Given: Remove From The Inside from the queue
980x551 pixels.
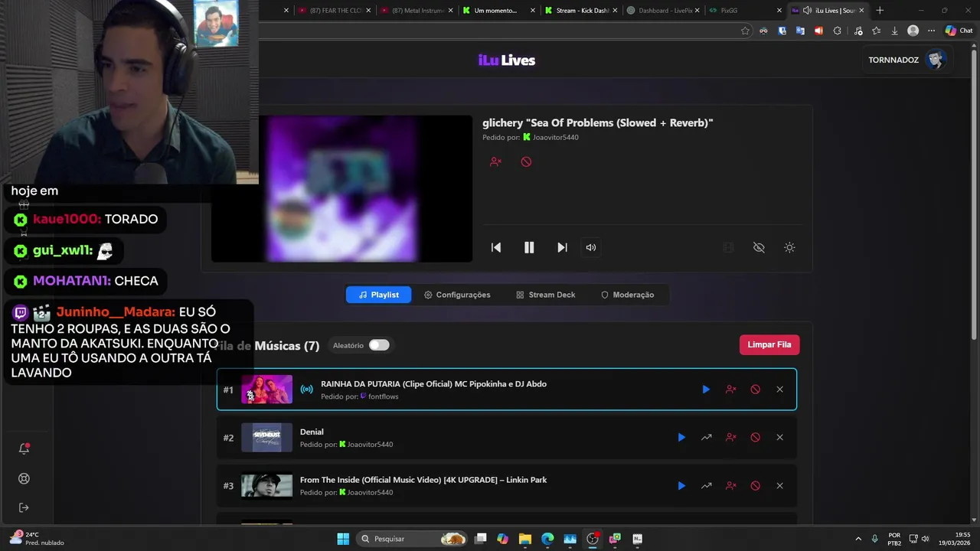Looking at the screenshot, I should 779,486.
